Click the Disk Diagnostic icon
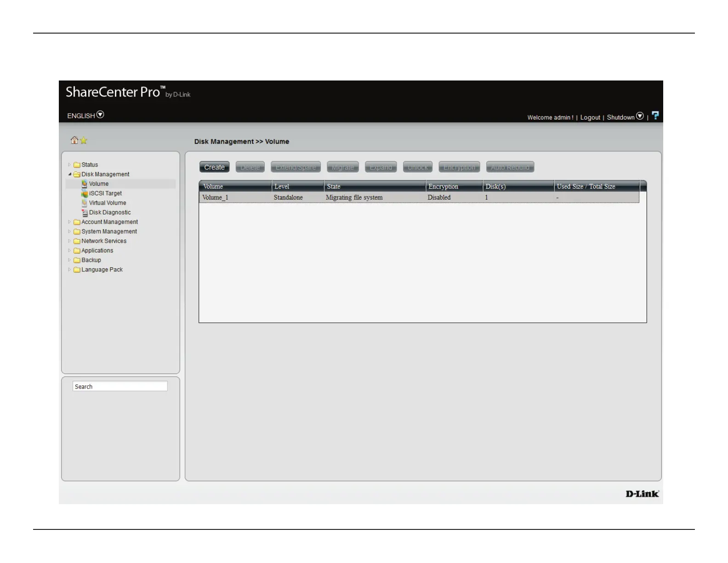Image resolution: width=728 pixels, height=563 pixels. click(x=85, y=213)
